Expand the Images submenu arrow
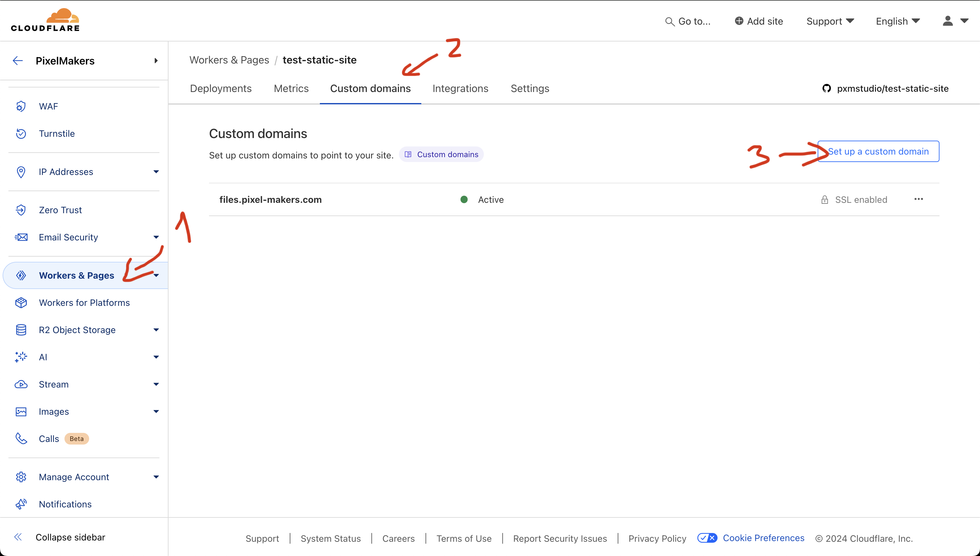 click(156, 411)
